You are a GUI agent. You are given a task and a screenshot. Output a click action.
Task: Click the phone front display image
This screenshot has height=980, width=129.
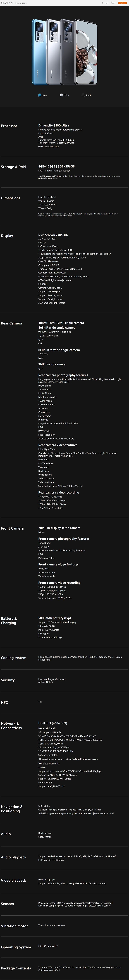pyautogui.click(x=86, y=52)
